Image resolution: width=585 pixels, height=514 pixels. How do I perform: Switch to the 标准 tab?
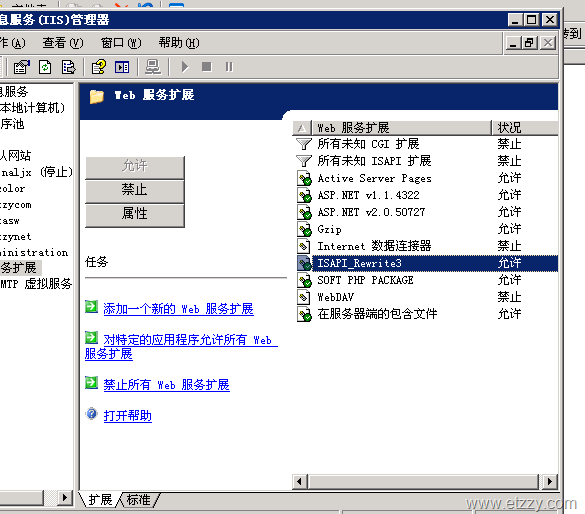[x=139, y=500]
